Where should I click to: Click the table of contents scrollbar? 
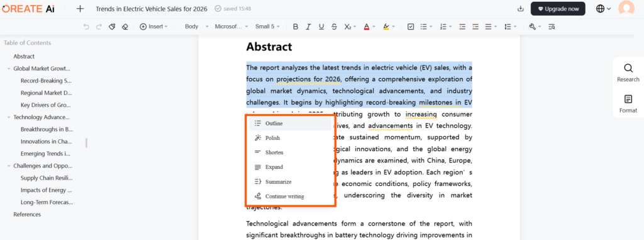[x=86, y=142]
